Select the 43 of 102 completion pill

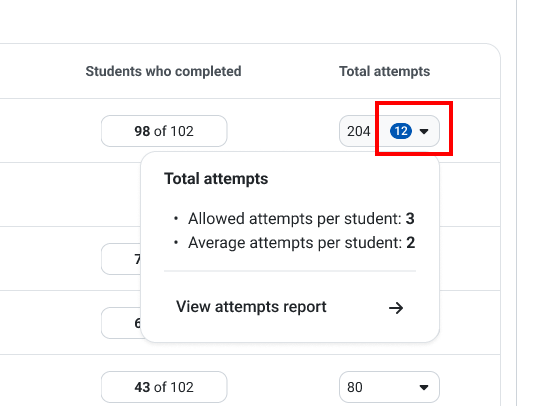point(164,387)
